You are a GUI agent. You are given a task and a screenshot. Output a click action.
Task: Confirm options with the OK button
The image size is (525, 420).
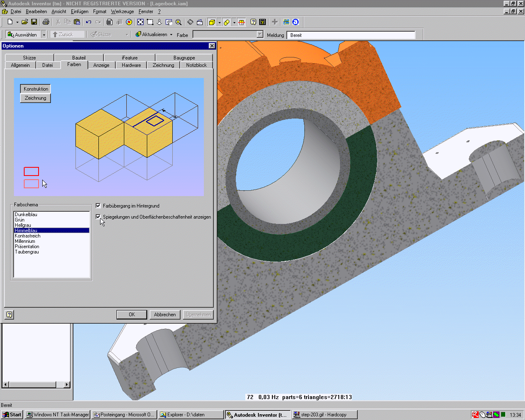(132, 315)
